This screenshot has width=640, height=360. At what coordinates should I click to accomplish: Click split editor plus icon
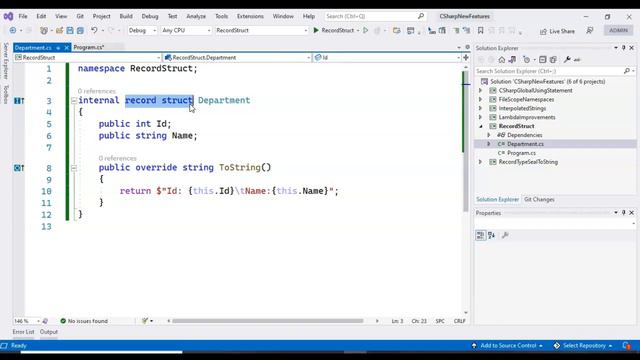(466, 58)
